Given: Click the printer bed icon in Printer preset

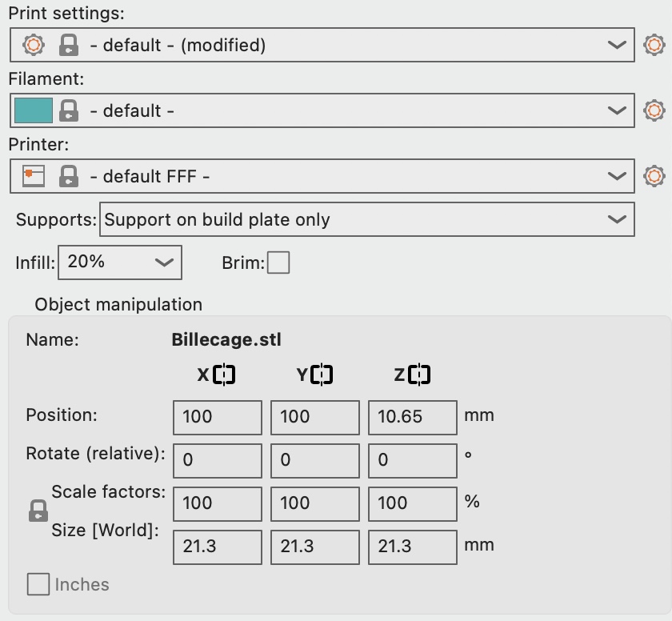Looking at the screenshot, I should click(x=34, y=176).
